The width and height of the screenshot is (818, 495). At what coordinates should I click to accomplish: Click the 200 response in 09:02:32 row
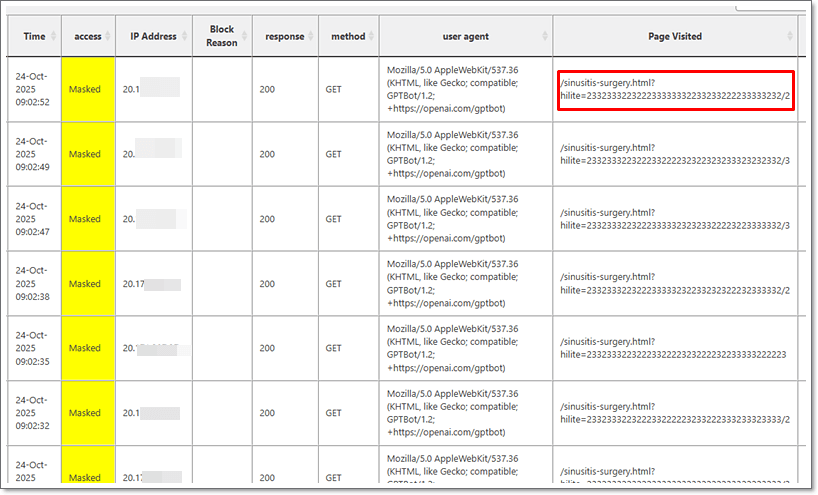point(267,413)
